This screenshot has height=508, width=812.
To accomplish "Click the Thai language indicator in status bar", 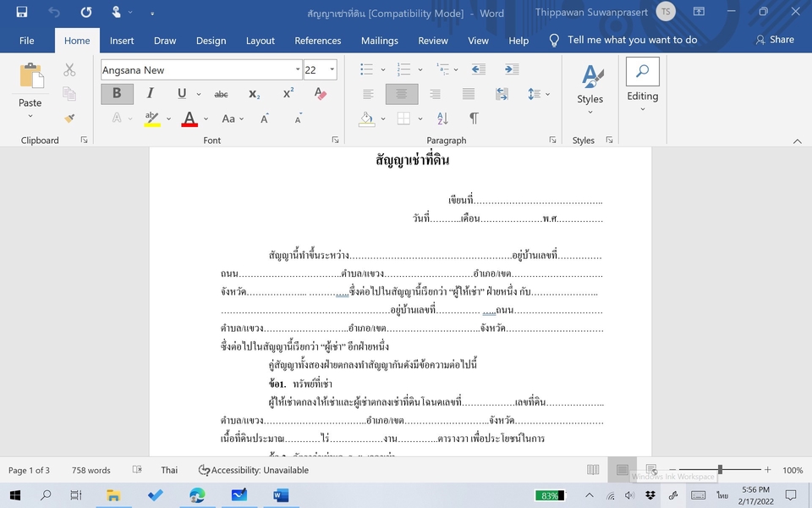I will point(169,470).
